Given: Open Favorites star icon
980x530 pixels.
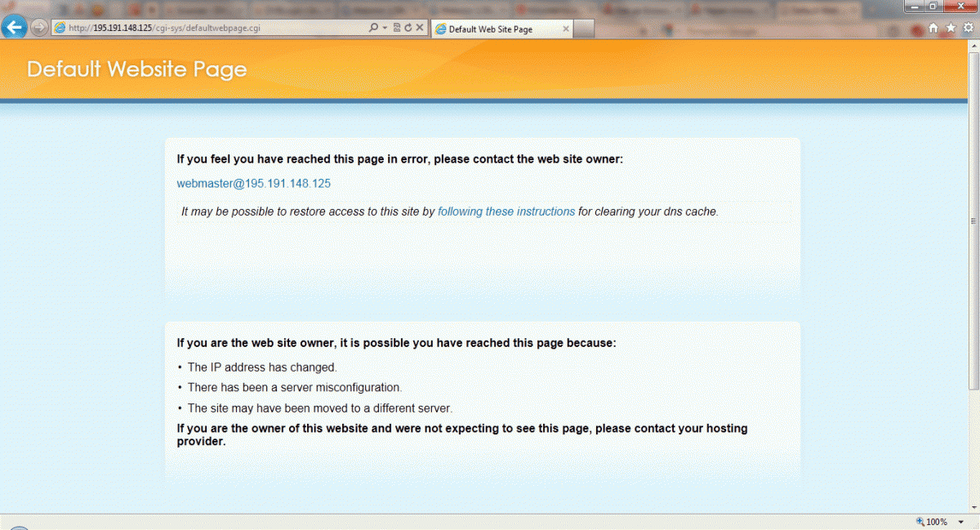Looking at the screenshot, I should click(951, 28).
